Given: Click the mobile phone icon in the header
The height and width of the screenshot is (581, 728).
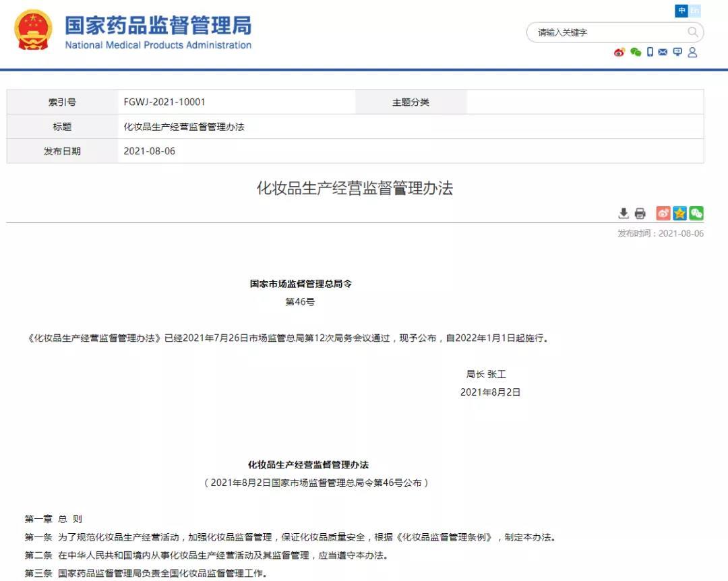Looking at the screenshot, I should [x=650, y=52].
